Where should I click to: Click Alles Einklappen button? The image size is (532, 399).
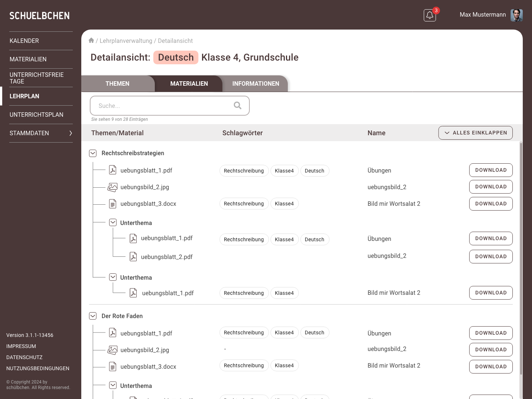[x=475, y=133]
